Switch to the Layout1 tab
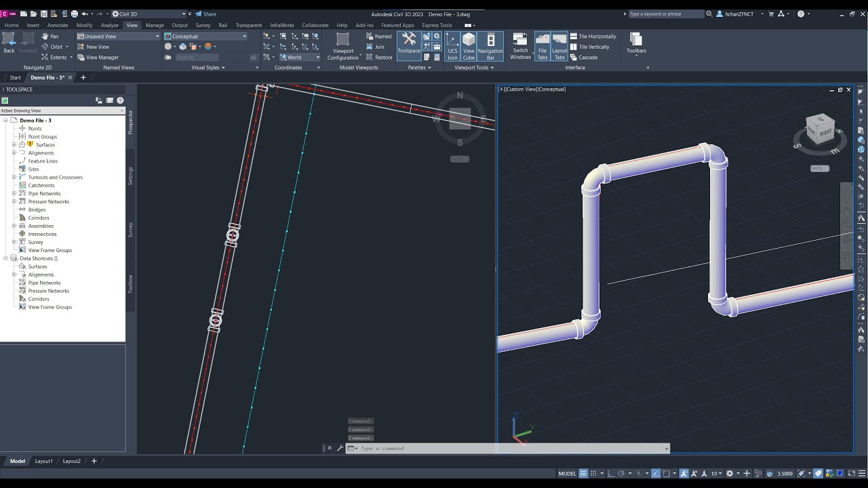The height and width of the screenshot is (488, 868). click(x=43, y=462)
